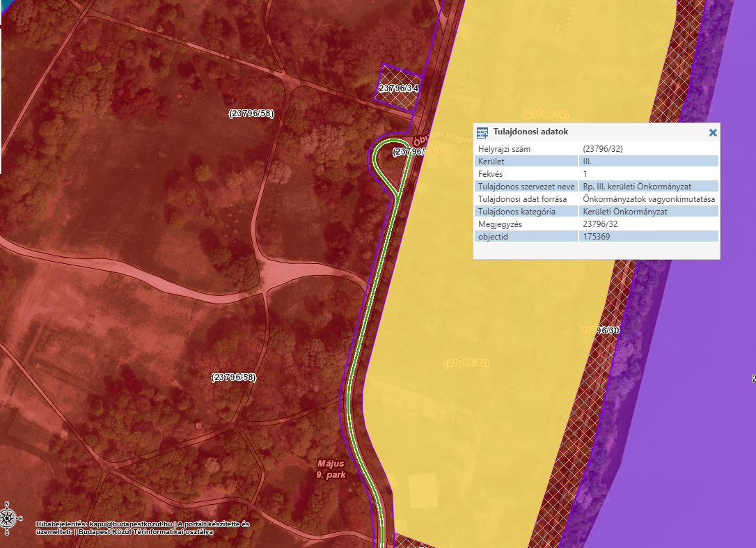
Task: Select the Kerületi Önkormányzat category value
Action: pos(624,211)
